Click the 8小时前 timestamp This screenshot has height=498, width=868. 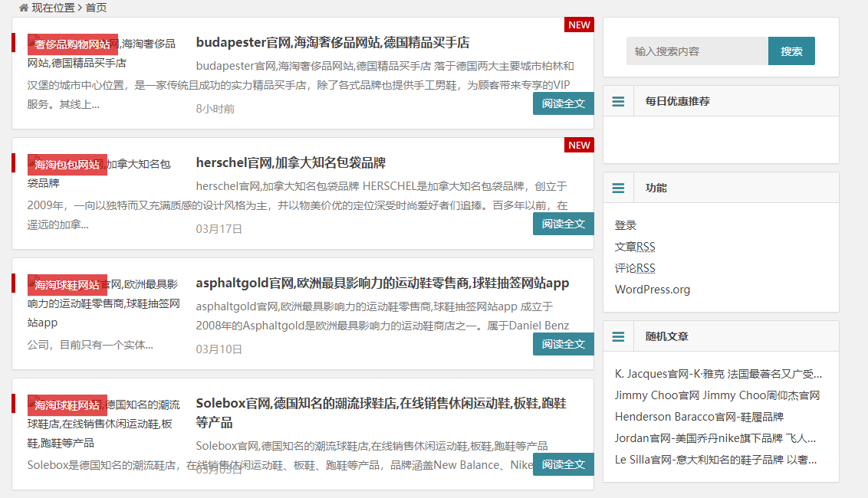[215, 109]
